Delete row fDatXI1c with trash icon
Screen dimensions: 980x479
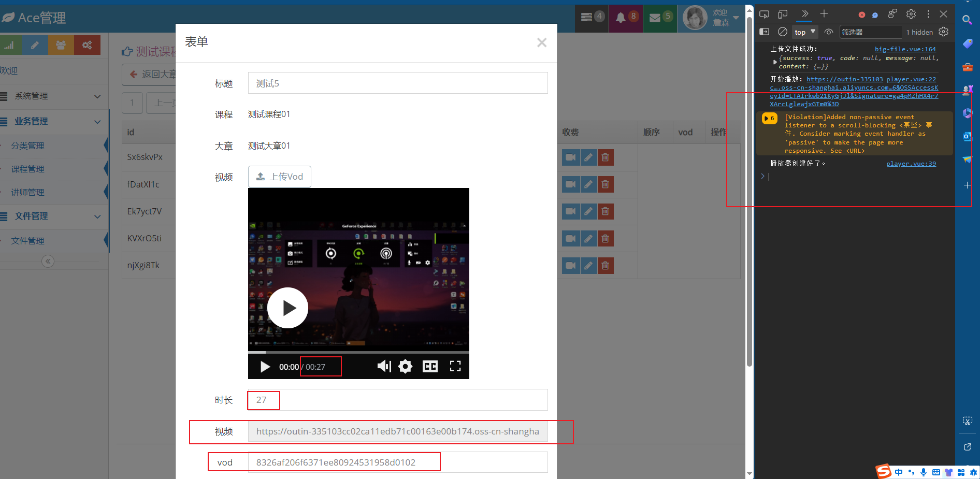[606, 184]
